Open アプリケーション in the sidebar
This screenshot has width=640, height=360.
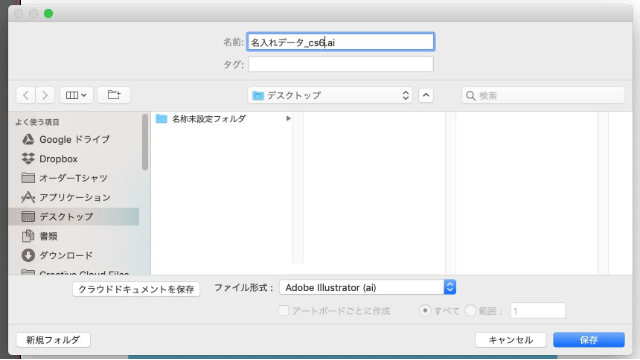click(x=66, y=198)
